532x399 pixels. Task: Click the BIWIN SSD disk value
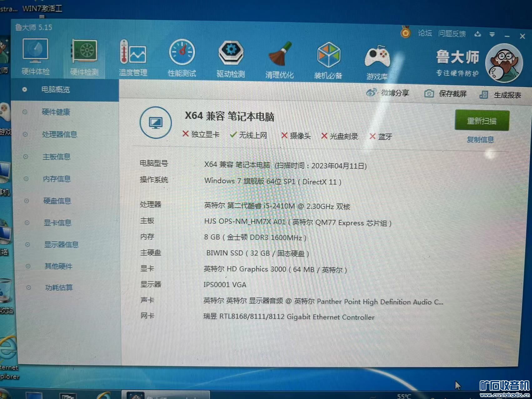tap(258, 253)
